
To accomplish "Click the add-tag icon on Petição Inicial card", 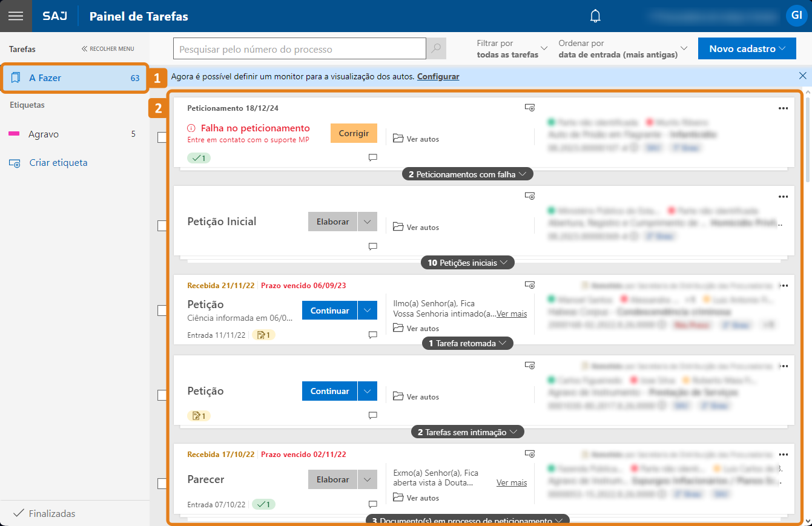I will pos(530,196).
